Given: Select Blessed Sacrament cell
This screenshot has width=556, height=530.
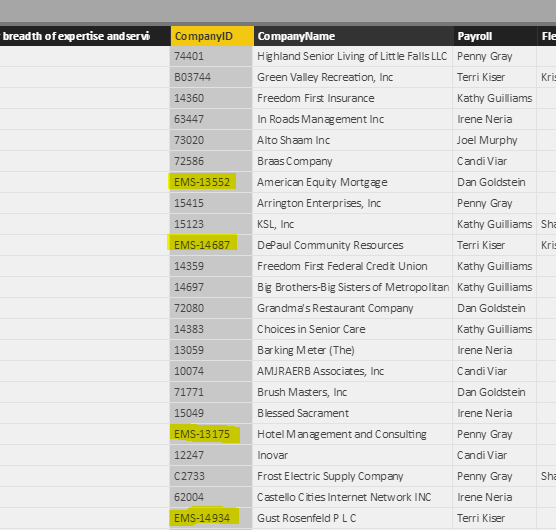Looking at the screenshot, I should click(352, 413).
